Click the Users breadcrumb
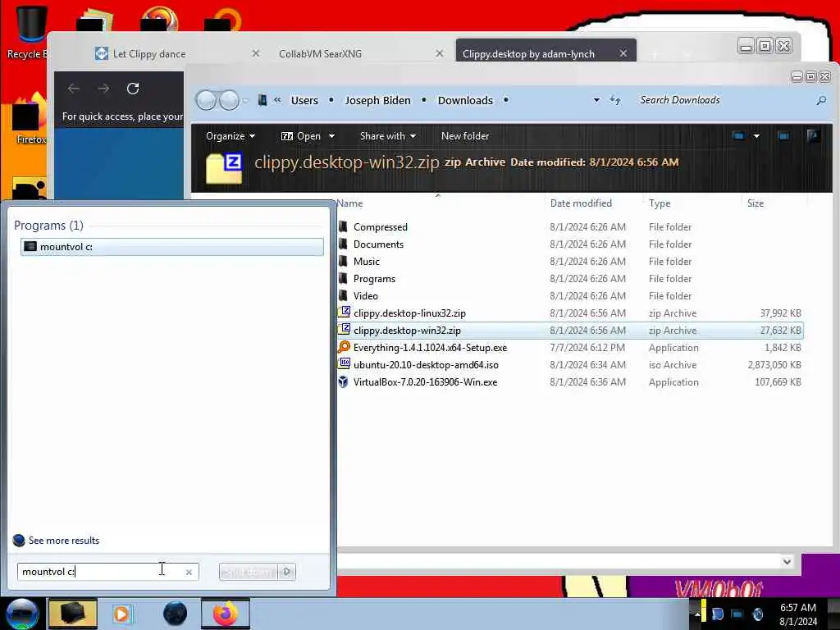Screen dimensions: 840x630 [304, 100]
